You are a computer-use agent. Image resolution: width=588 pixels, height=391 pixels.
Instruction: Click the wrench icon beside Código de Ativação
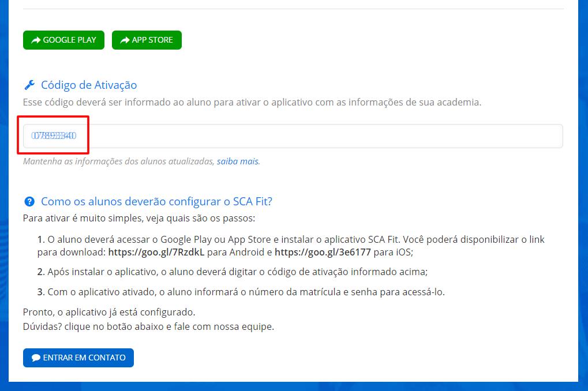point(29,85)
